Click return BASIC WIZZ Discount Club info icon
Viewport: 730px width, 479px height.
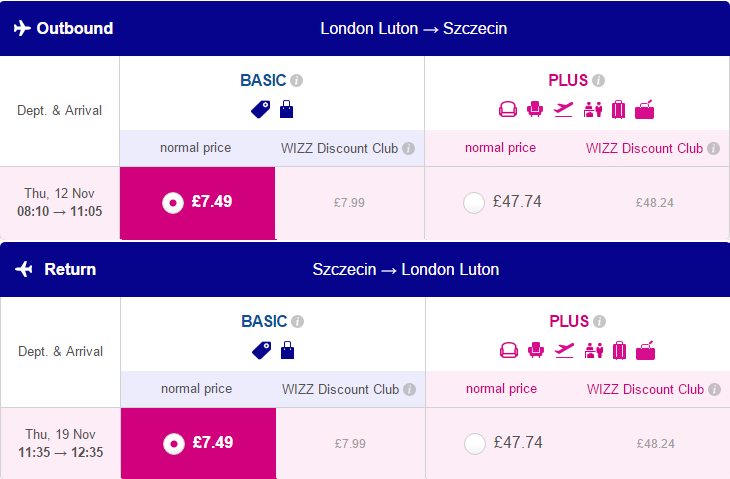(x=410, y=389)
